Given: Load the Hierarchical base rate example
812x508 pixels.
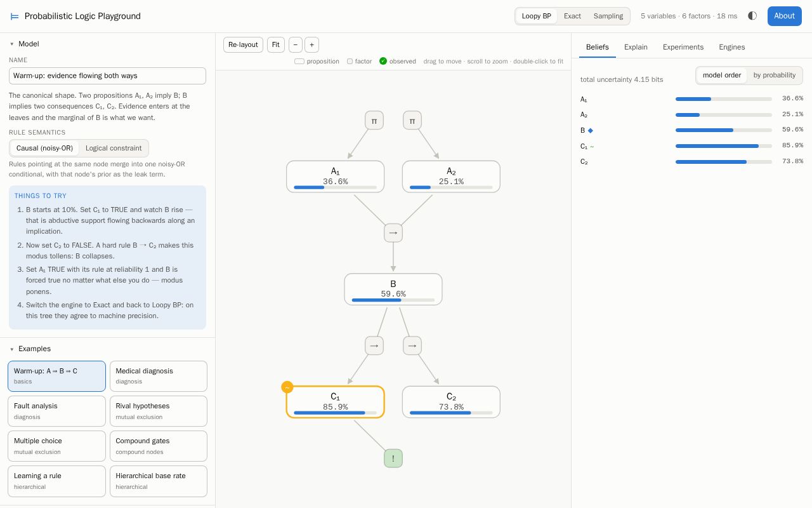Looking at the screenshot, I should 159,481.
